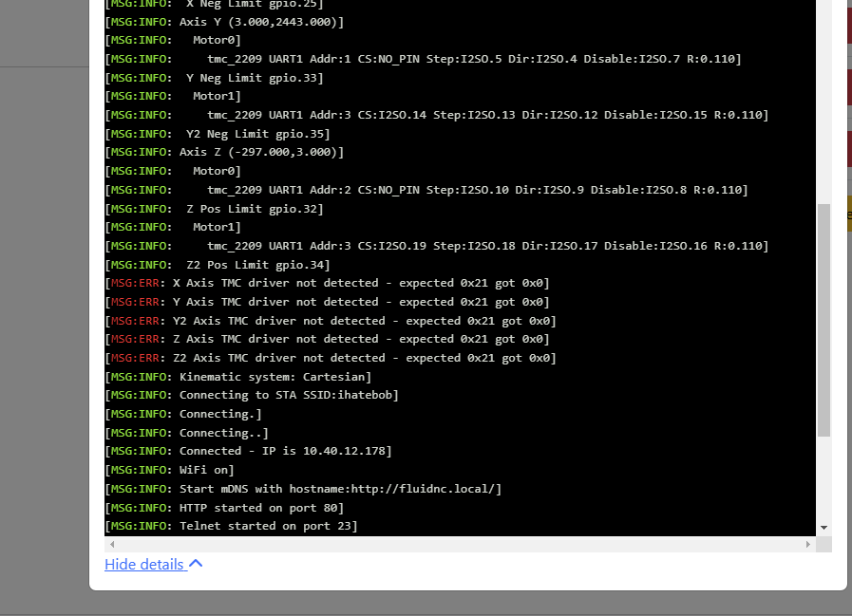This screenshot has height=616, width=852.
Task: Click the 'Axis Z (-297.000,3.000)' line
Action: (x=225, y=152)
